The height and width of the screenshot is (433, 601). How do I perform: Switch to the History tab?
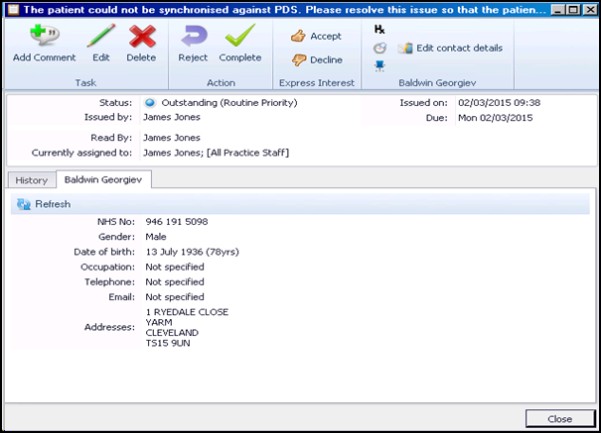pos(31,180)
